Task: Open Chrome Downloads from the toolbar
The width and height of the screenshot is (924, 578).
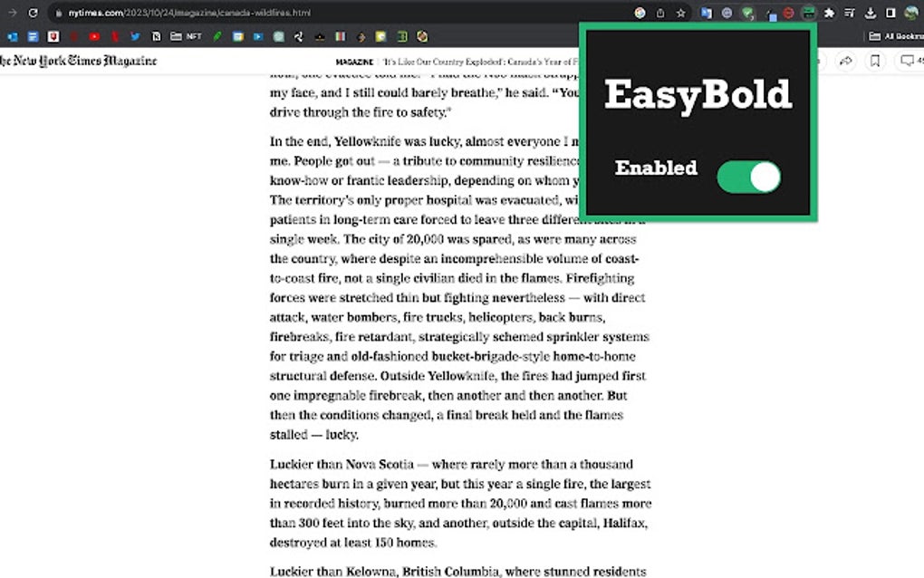Action: 870,13
